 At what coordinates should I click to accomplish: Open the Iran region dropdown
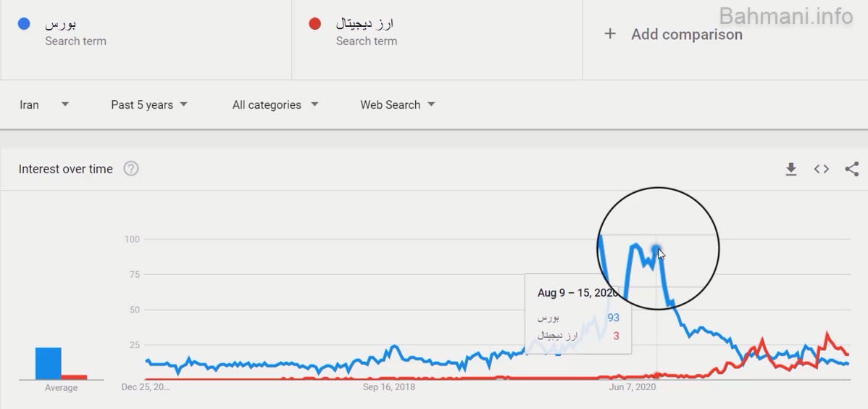[44, 104]
